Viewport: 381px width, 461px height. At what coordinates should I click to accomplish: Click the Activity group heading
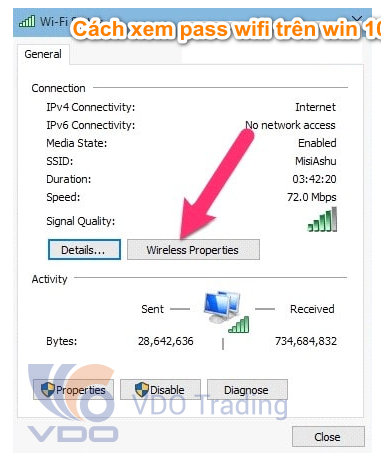click(x=49, y=279)
